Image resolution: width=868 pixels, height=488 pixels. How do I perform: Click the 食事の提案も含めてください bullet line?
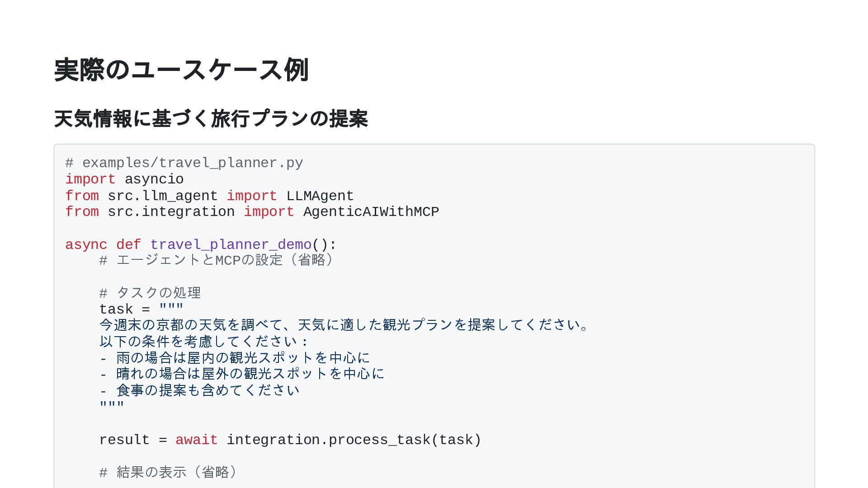click(x=199, y=390)
